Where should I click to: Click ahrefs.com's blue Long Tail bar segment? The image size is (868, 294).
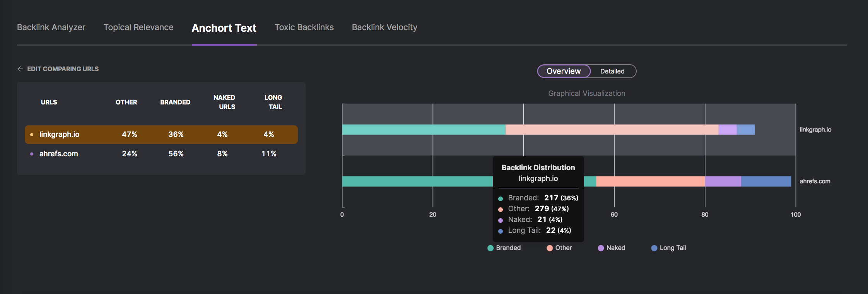(766, 181)
